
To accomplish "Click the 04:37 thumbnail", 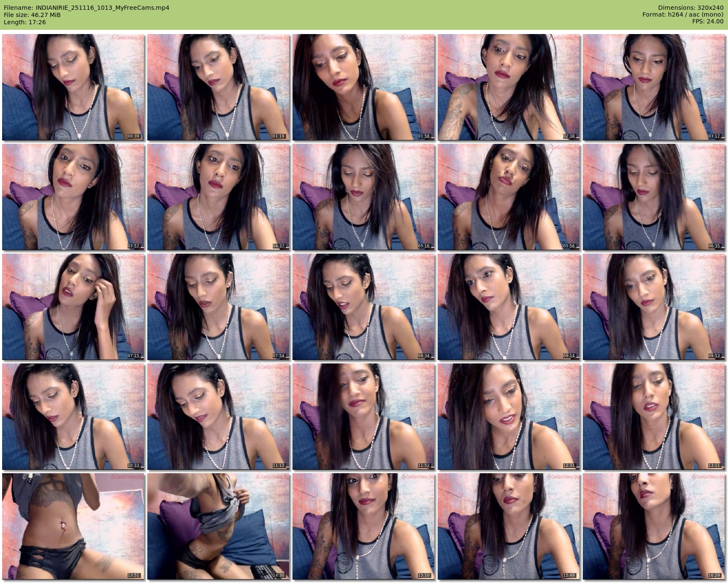I will [x=218, y=197].
